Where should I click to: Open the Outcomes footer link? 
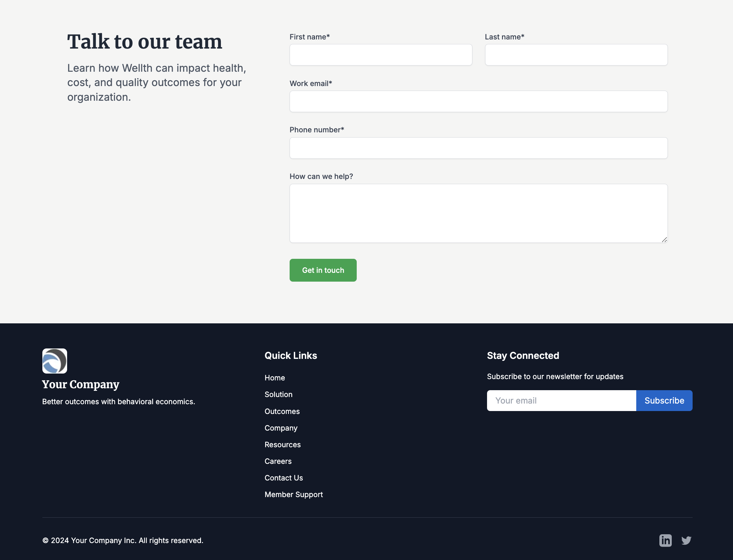pos(282,411)
